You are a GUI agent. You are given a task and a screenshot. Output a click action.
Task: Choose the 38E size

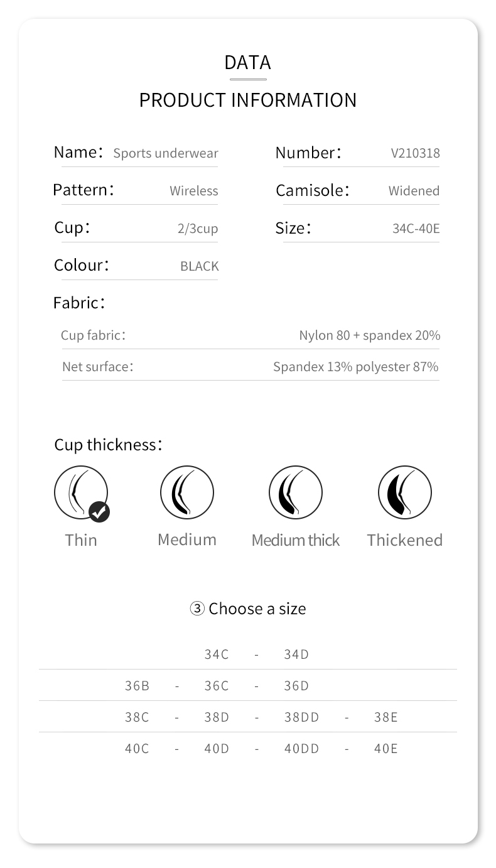tap(385, 717)
